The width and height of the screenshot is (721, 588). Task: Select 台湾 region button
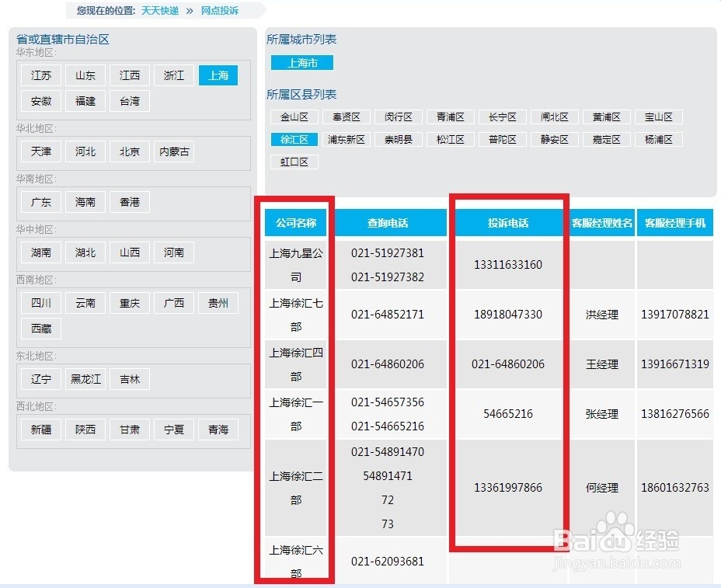[x=130, y=101]
